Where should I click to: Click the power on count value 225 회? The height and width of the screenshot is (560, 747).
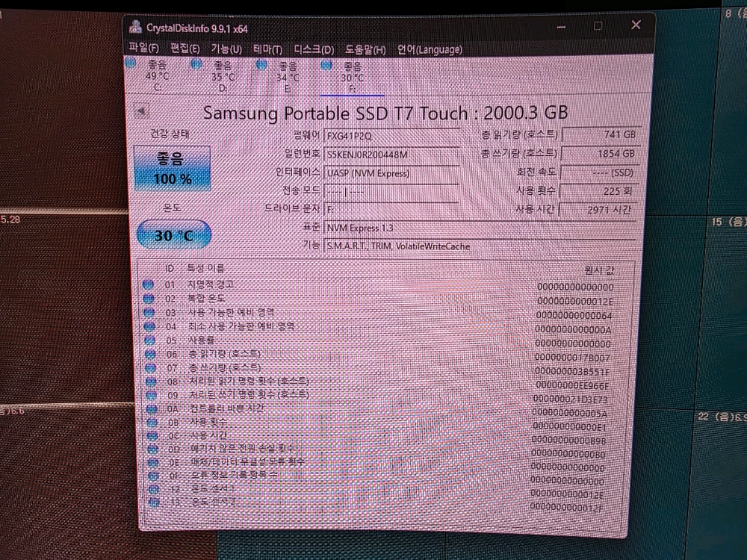pyautogui.click(x=599, y=191)
